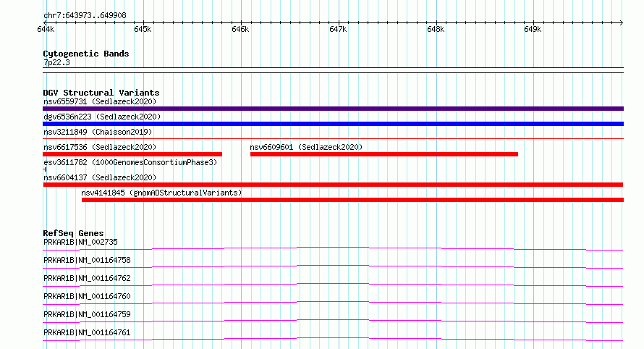Viewport: 644px width, 349px height.
Task: Open the DGV Structural Variants track title
Action: point(101,93)
